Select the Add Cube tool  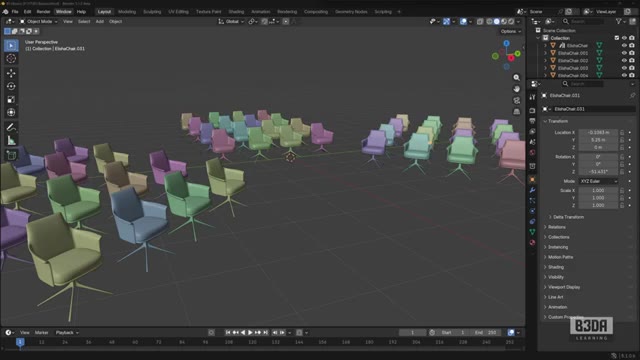pos(11,155)
